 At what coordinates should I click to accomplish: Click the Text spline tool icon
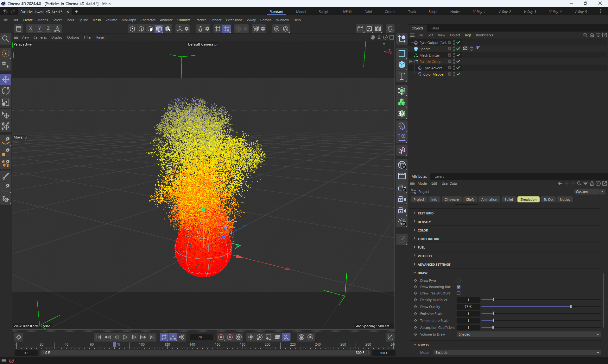[x=402, y=76]
